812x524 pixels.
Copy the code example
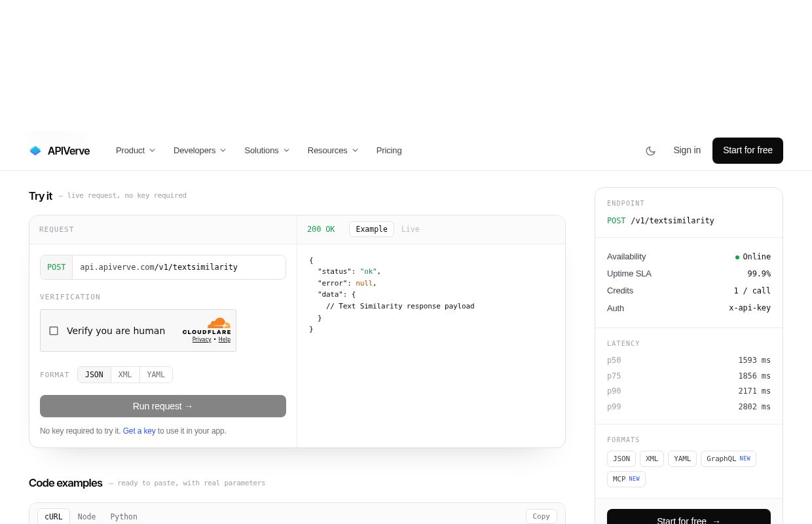tap(542, 517)
